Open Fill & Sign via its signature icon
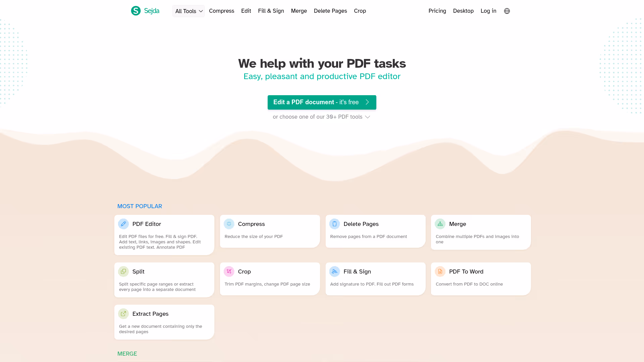Image resolution: width=644 pixels, height=362 pixels. click(334, 271)
